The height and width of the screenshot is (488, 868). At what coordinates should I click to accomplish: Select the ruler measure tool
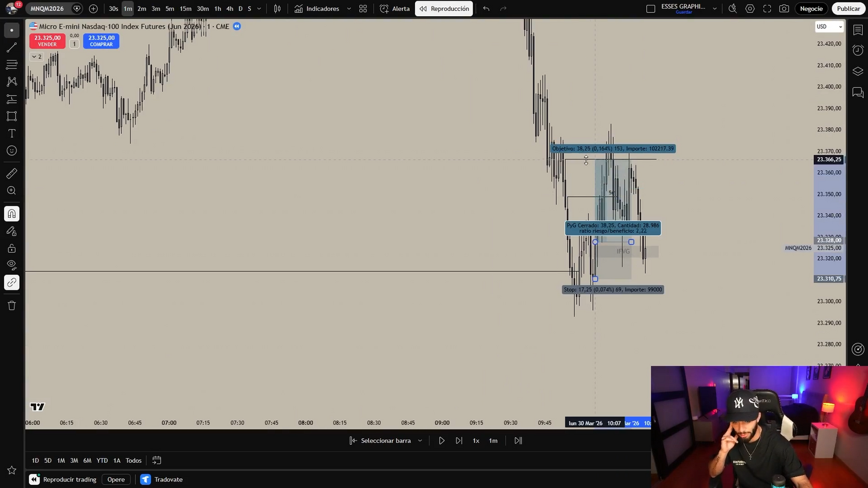click(11, 173)
